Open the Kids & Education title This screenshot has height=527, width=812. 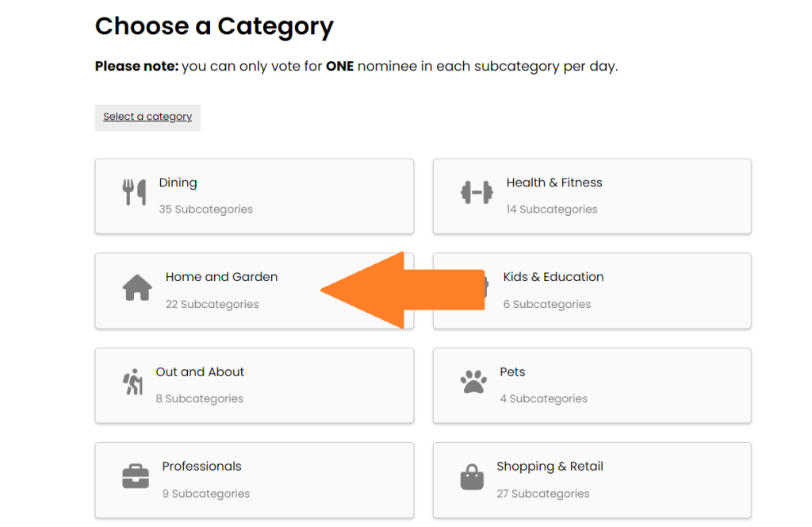553,277
